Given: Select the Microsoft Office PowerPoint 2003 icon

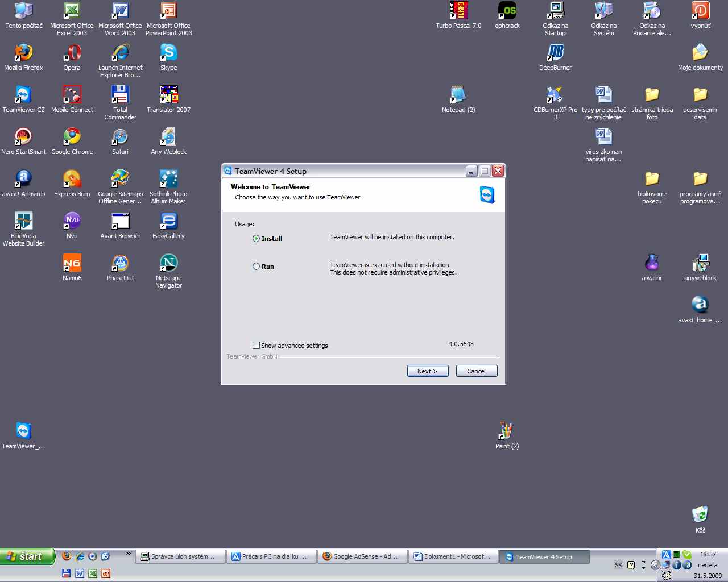Looking at the screenshot, I should coord(169,19).
